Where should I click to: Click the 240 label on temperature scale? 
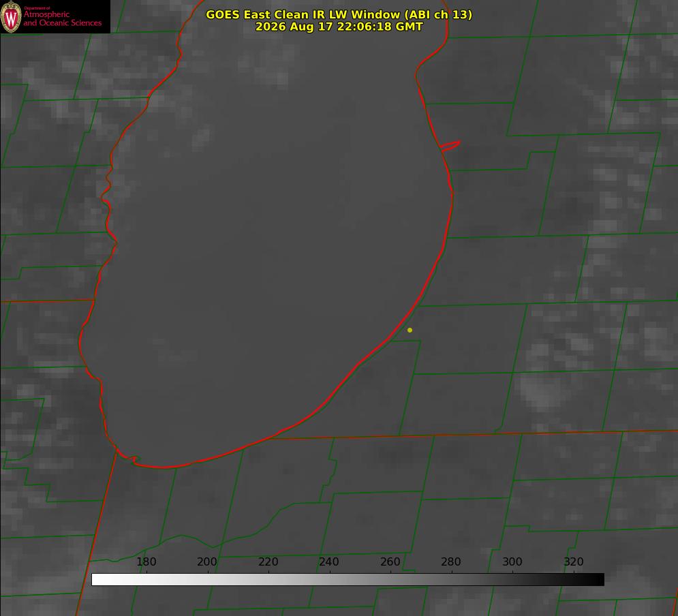[329, 561]
